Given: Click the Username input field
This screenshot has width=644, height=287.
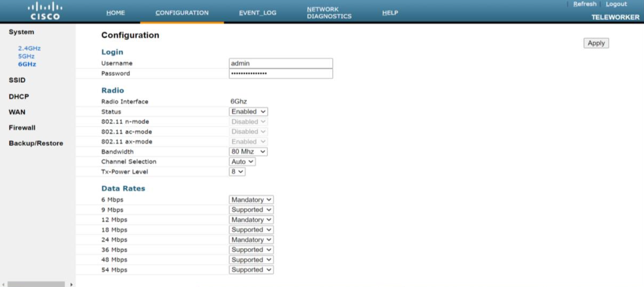Looking at the screenshot, I should (x=281, y=63).
